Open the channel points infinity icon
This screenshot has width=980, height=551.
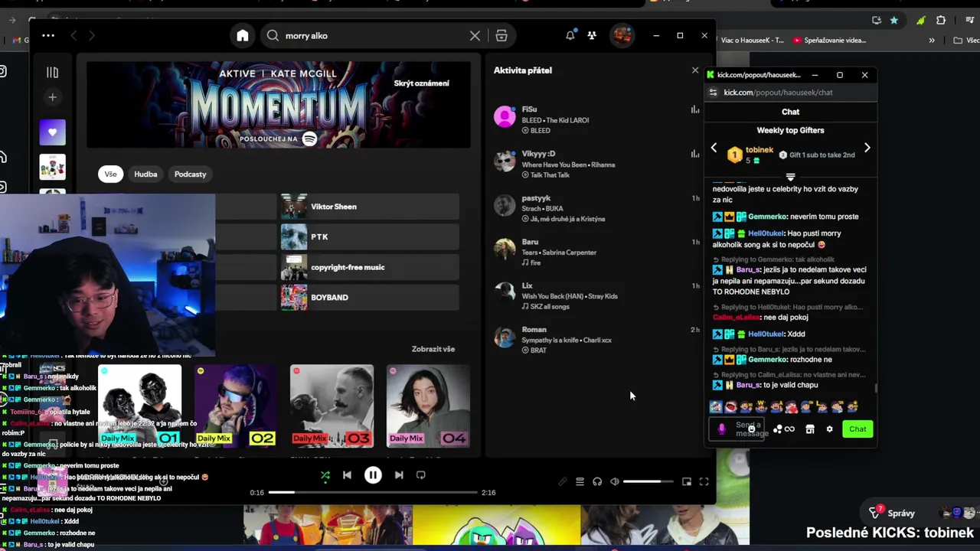789,429
